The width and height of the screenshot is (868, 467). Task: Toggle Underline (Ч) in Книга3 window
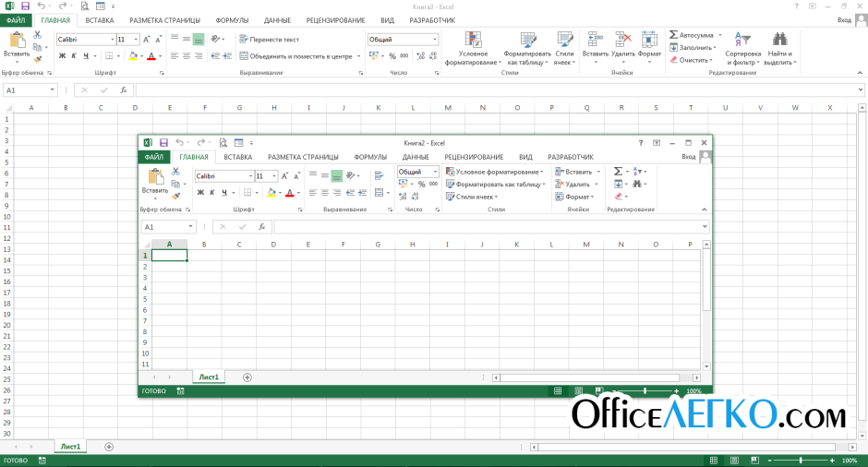click(x=86, y=56)
